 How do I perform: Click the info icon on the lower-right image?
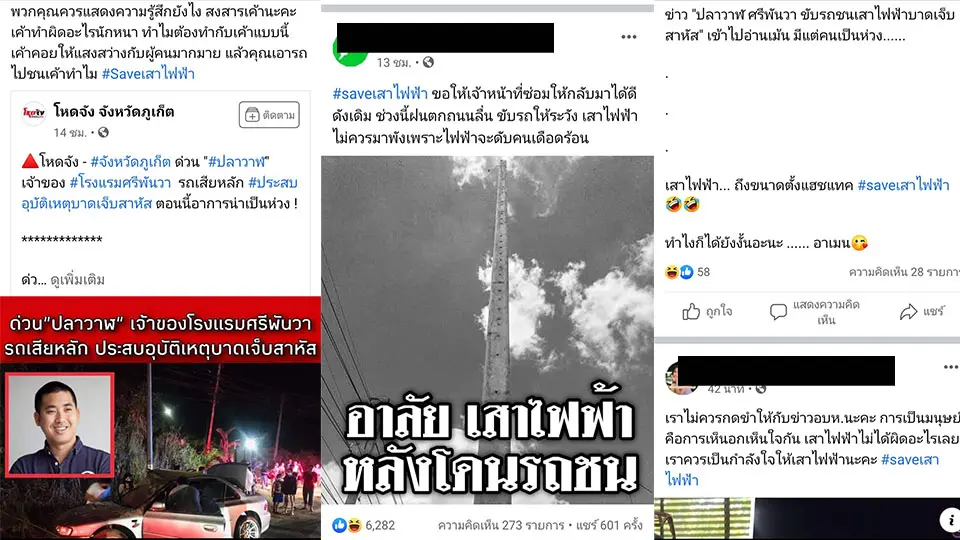[x=950, y=520]
